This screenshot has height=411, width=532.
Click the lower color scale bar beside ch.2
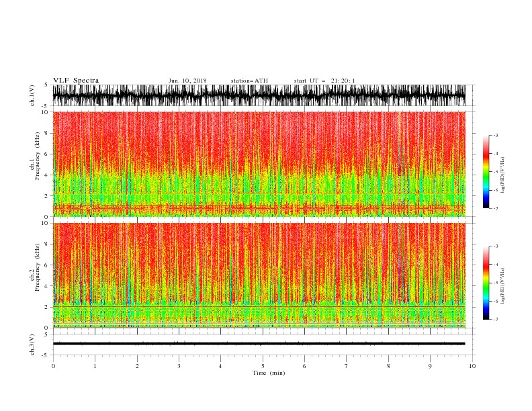(x=486, y=283)
